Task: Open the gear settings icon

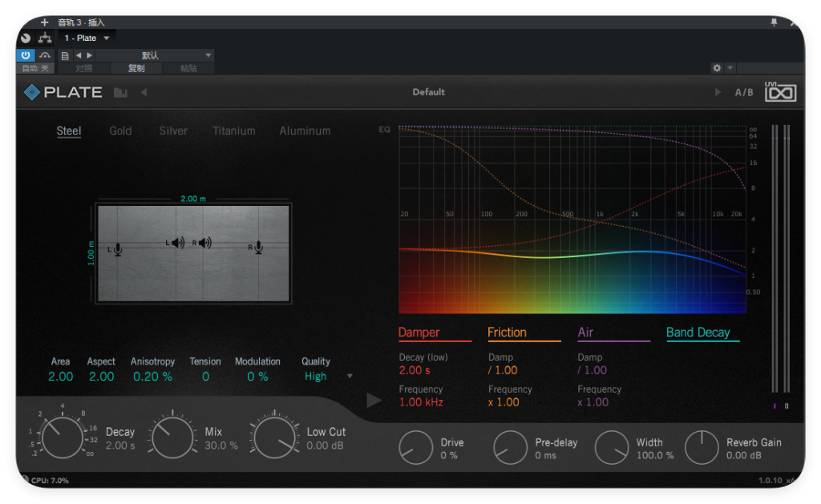Action: click(x=717, y=68)
